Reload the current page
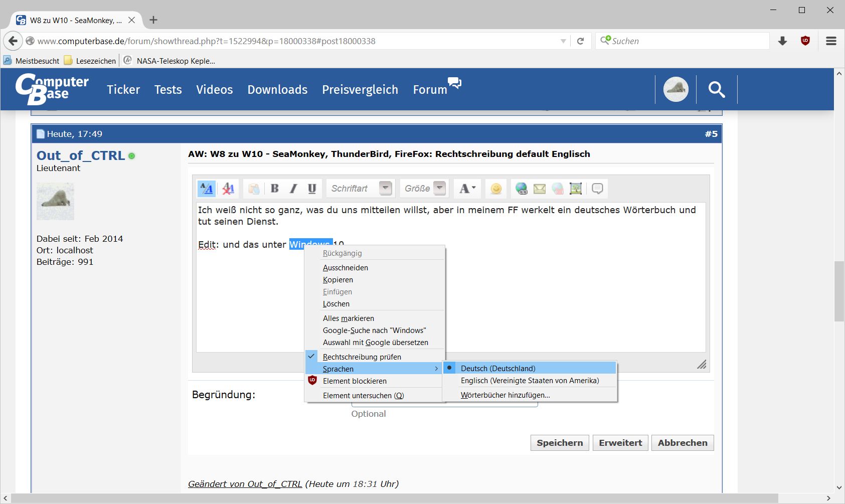Screen dimensions: 845x504 [x=580, y=41]
